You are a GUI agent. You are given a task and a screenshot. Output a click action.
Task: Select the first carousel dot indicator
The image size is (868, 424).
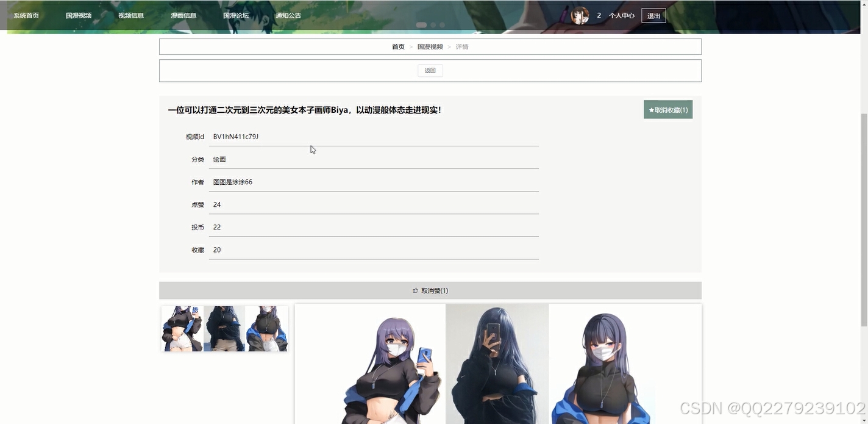click(422, 25)
